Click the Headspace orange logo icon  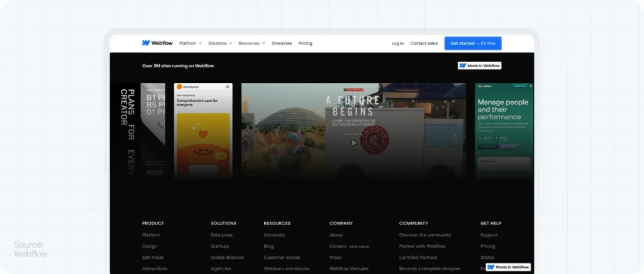pos(179,87)
